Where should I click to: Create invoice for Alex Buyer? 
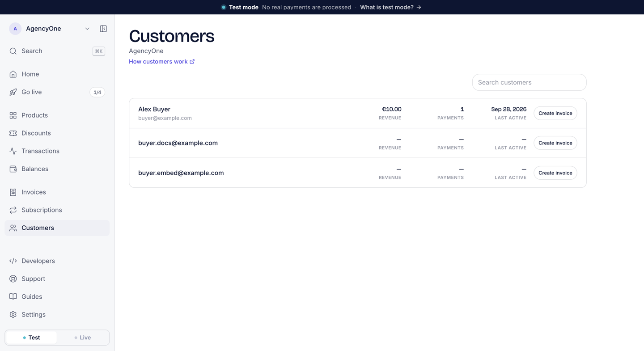555,113
